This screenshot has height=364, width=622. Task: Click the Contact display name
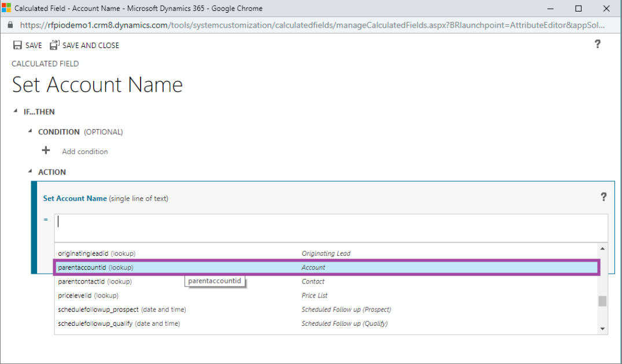[312, 281]
